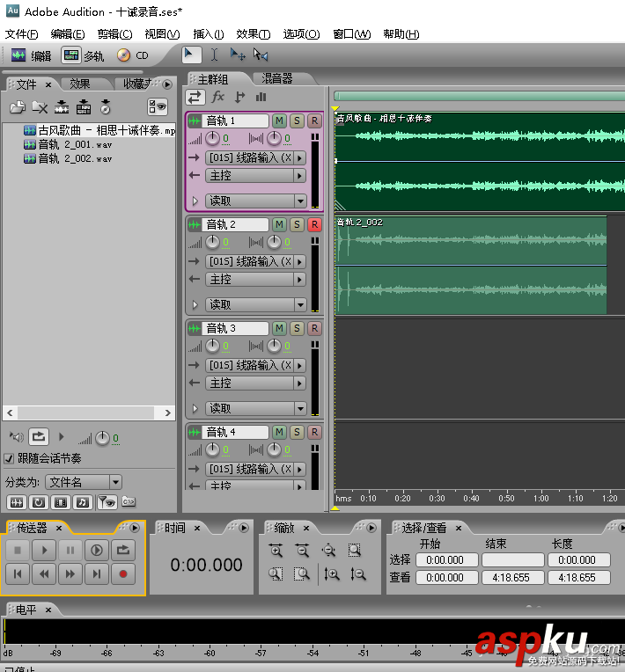Click the fast forward button in transport
This screenshot has width=625, height=672.
pos(70,573)
